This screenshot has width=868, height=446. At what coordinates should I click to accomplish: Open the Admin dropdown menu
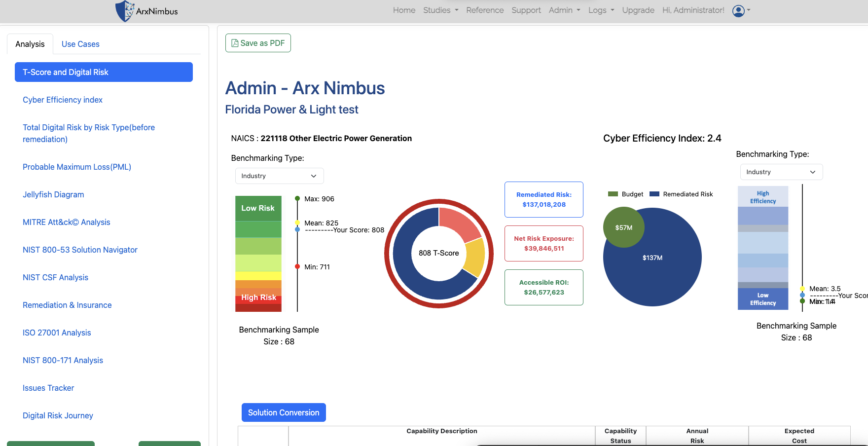coord(564,10)
